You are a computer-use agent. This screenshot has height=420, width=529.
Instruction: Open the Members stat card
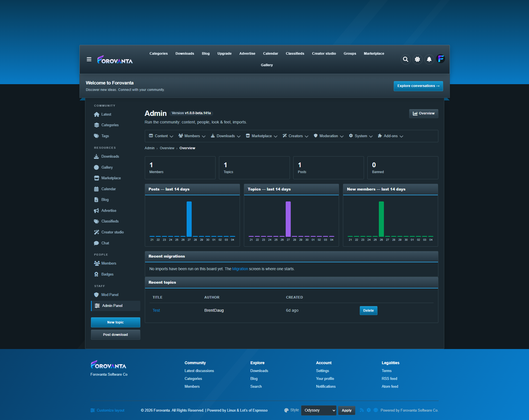point(180,168)
